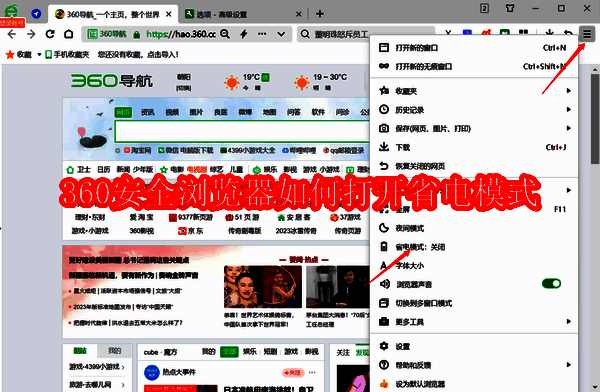Click the 热点大事件 blue avatar

[x=152, y=372]
